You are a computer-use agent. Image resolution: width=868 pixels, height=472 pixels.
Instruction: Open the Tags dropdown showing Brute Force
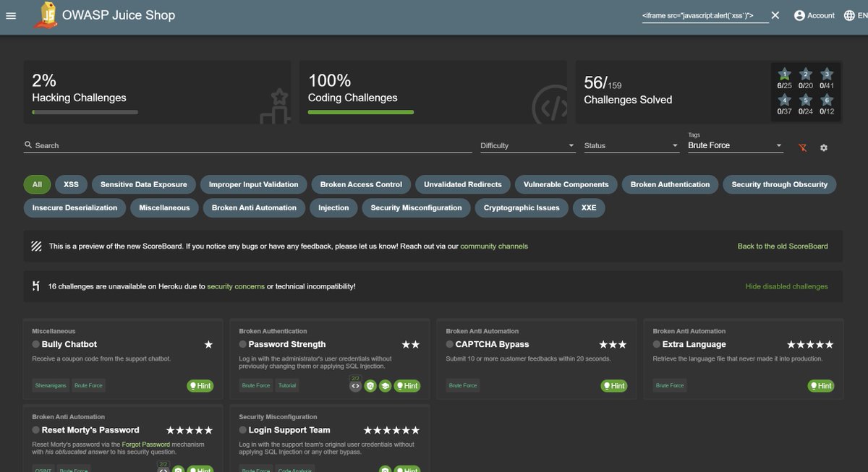pyautogui.click(x=736, y=145)
